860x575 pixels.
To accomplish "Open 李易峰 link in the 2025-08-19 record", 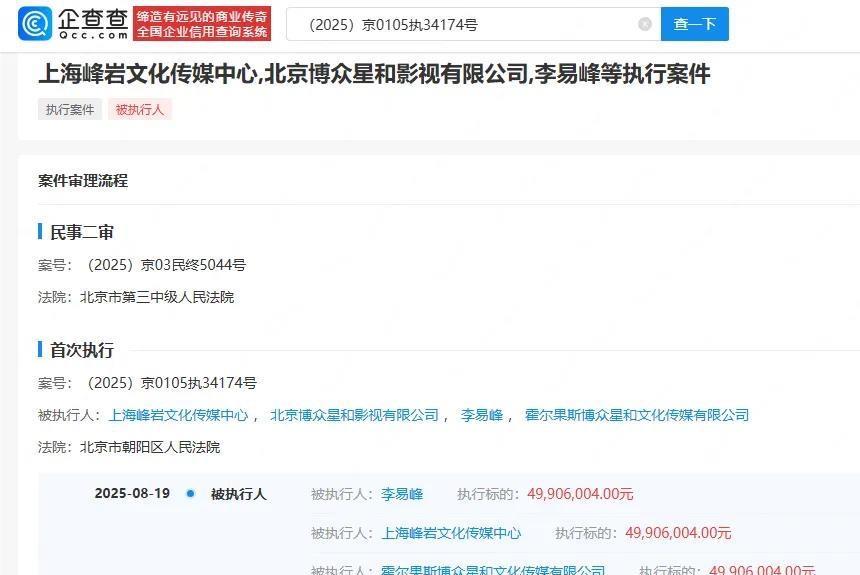I will [x=402, y=494].
